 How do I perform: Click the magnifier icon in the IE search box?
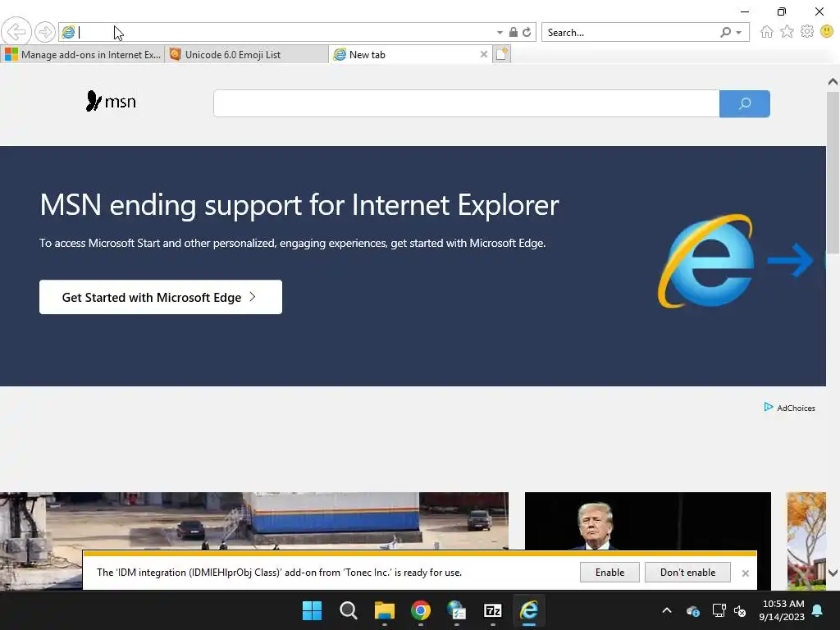tap(725, 32)
